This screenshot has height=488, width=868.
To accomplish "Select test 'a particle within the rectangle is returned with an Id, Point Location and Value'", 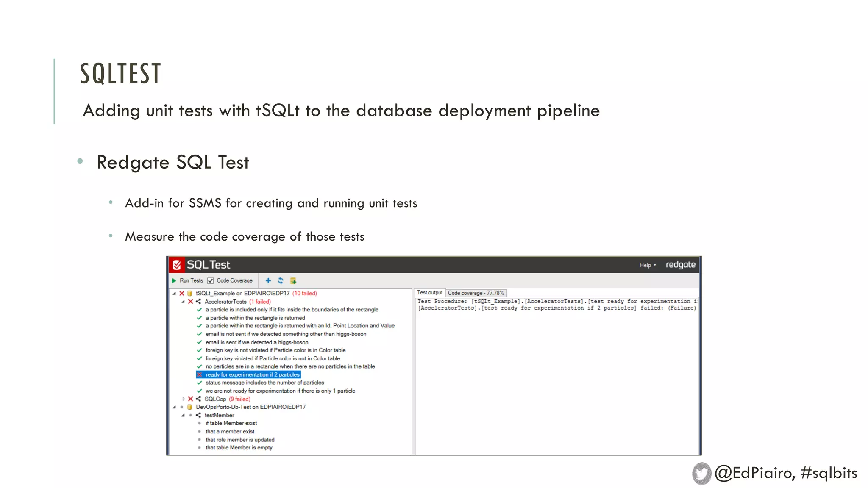I will tap(300, 326).
